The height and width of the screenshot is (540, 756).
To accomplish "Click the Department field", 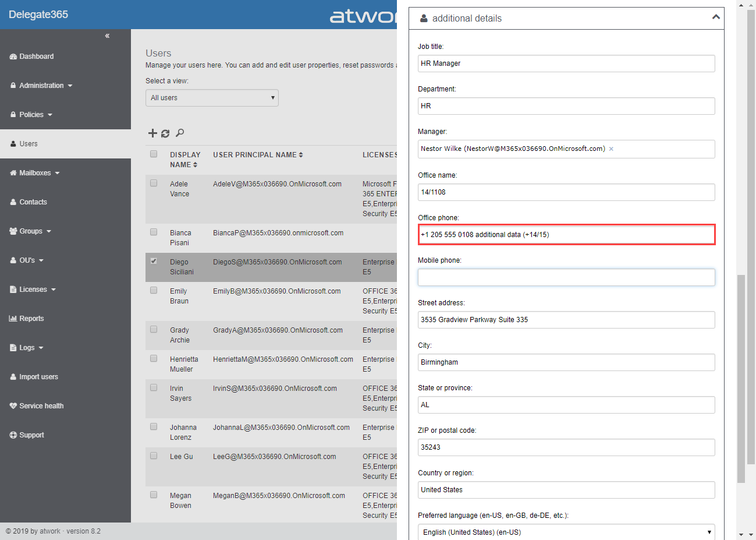I will pos(566,106).
